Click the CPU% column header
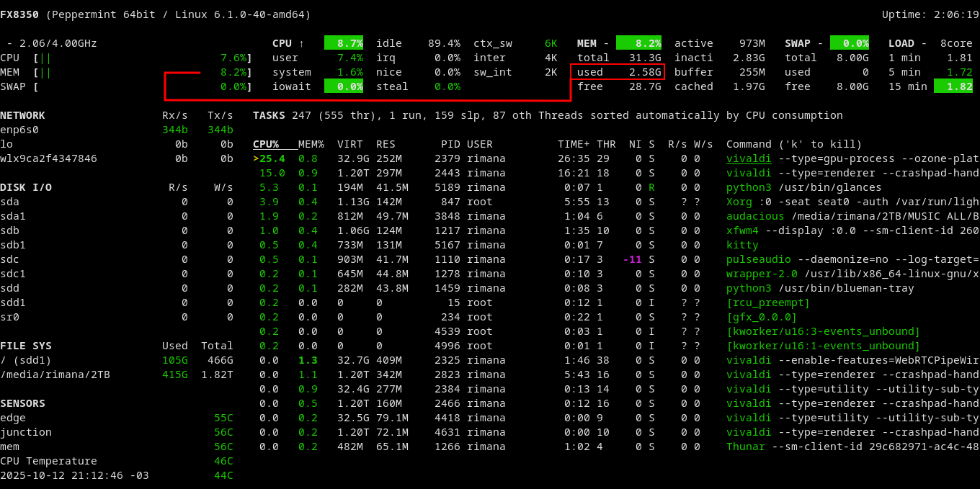This screenshot has height=489, width=980. 266,144
